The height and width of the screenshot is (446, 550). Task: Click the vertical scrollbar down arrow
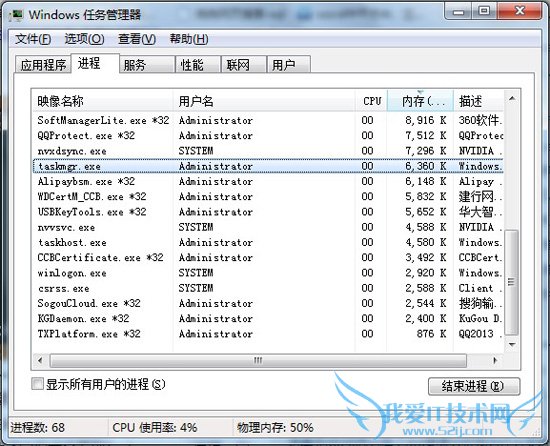pyautogui.click(x=512, y=344)
